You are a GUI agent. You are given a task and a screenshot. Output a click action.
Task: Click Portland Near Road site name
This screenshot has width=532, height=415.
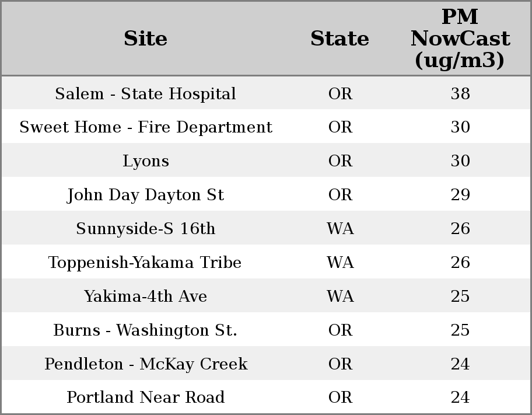(146, 397)
